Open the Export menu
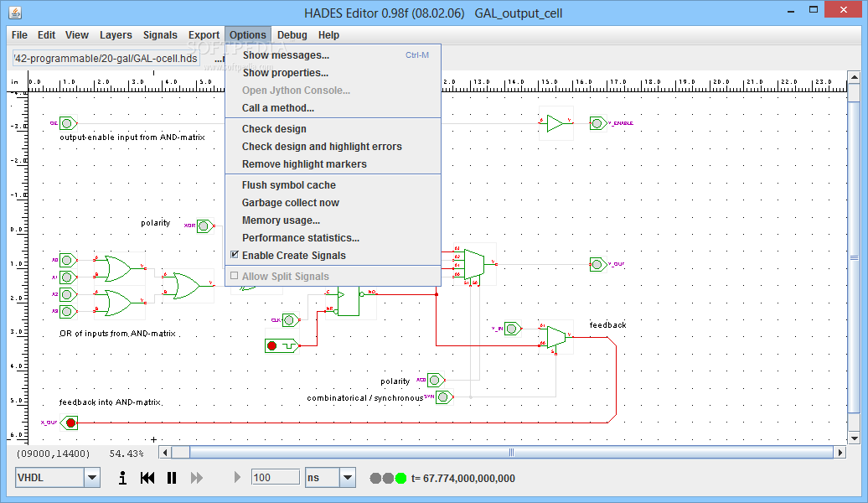 tap(204, 35)
